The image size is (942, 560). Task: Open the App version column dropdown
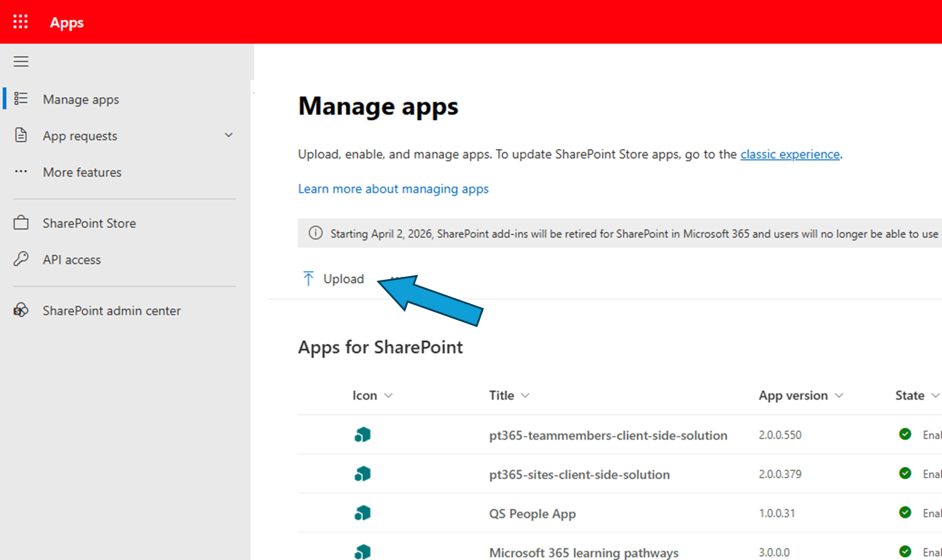pos(839,396)
